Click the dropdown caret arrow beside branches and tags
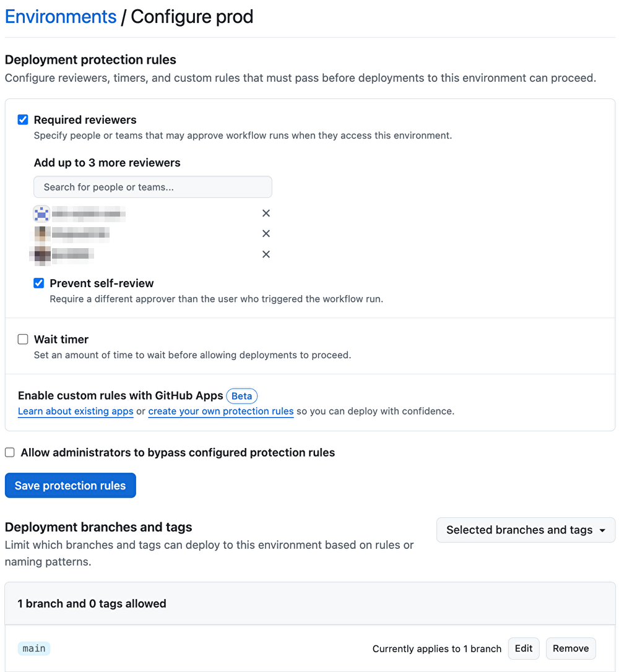 [x=602, y=530]
